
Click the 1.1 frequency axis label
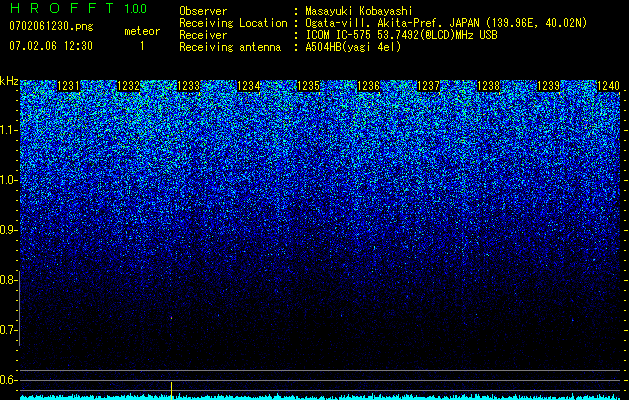tap(7, 131)
